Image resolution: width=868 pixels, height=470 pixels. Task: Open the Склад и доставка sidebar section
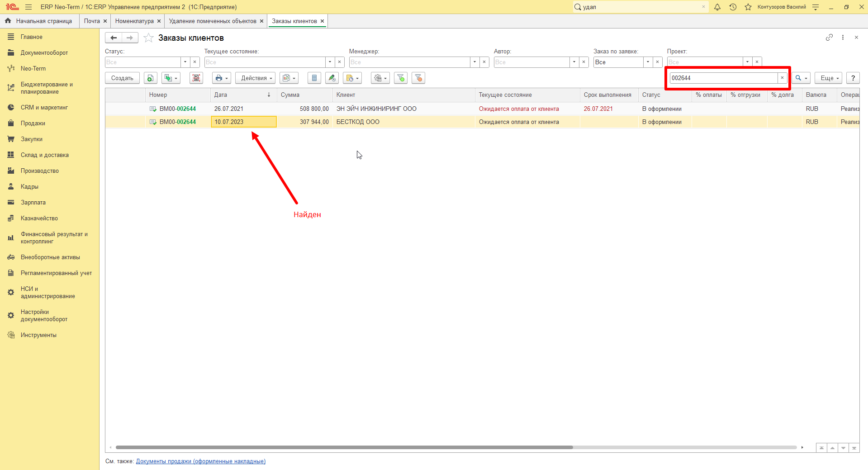(x=45, y=155)
